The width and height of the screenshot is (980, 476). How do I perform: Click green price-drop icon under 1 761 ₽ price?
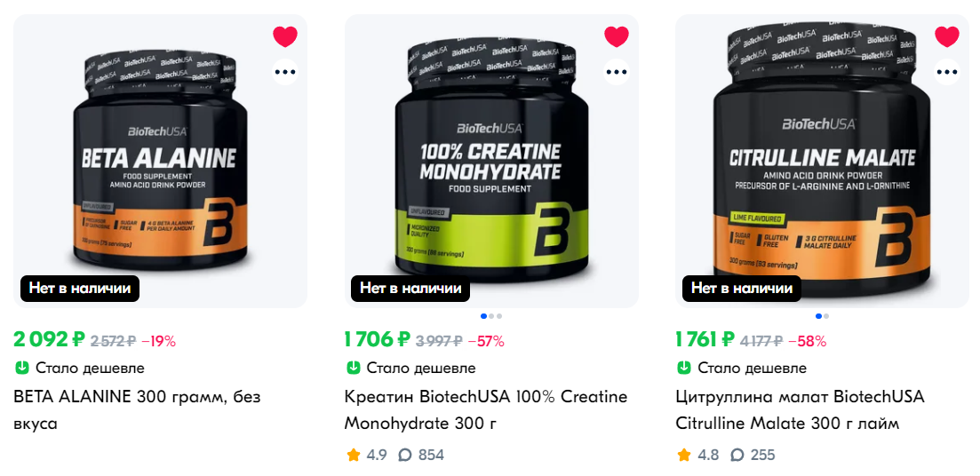point(684,368)
